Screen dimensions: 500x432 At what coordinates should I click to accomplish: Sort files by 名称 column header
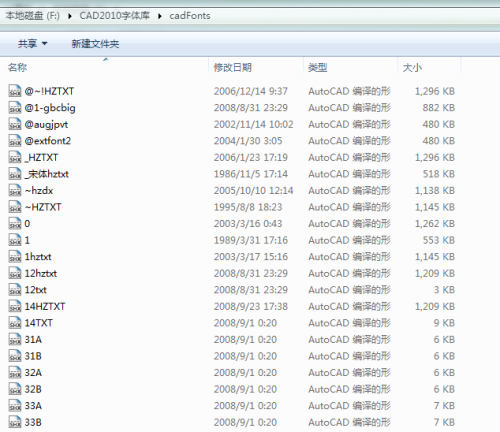click(x=106, y=68)
